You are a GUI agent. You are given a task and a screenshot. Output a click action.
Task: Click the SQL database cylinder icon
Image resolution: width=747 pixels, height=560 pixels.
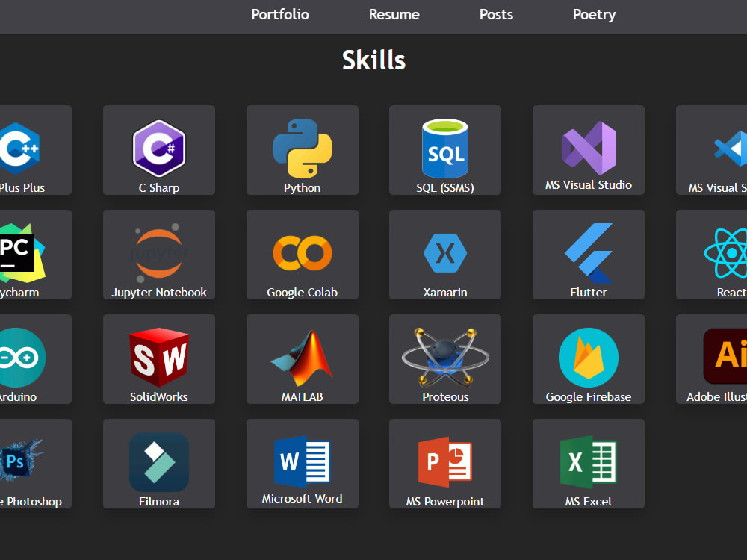[445, 148]
